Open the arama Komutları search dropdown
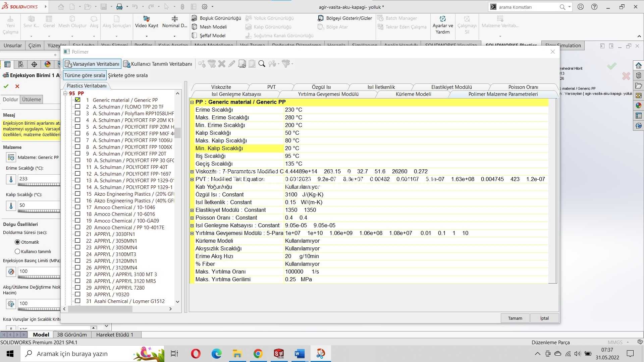The width and height of the screenshot is (644, 362). pos(570,7)
